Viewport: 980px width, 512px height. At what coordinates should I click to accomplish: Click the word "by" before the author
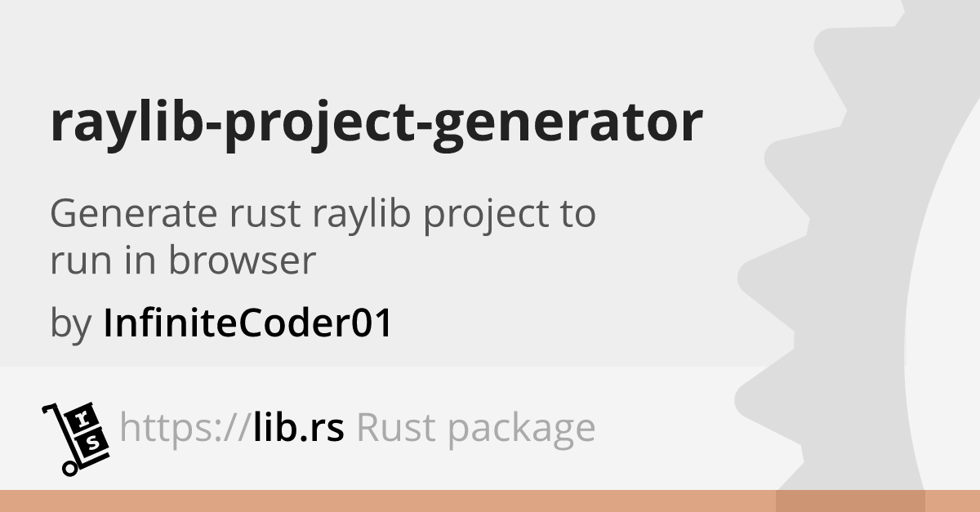pyautogui.click(x=70, y=326)
